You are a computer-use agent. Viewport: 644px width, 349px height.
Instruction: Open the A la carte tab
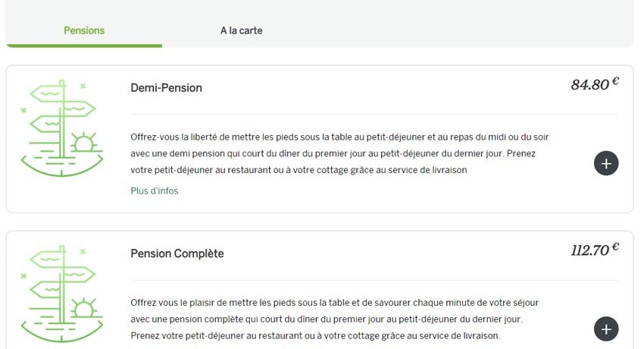[241, 31]
